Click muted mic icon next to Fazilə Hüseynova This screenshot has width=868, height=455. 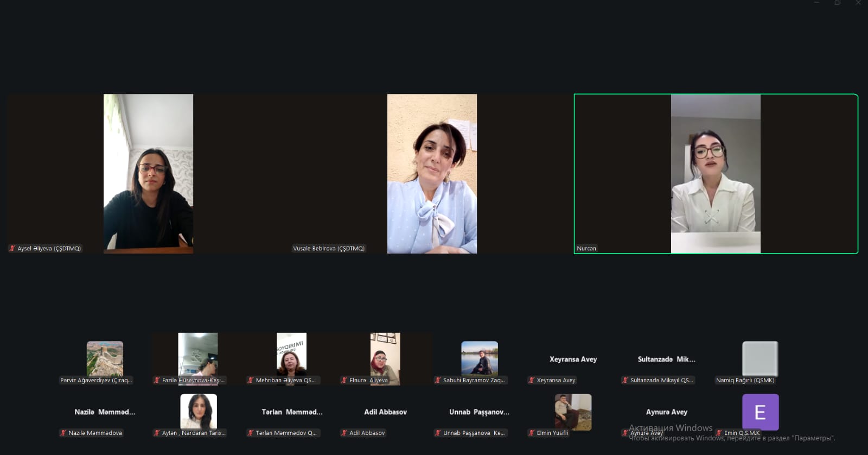[x=157, y=380]
